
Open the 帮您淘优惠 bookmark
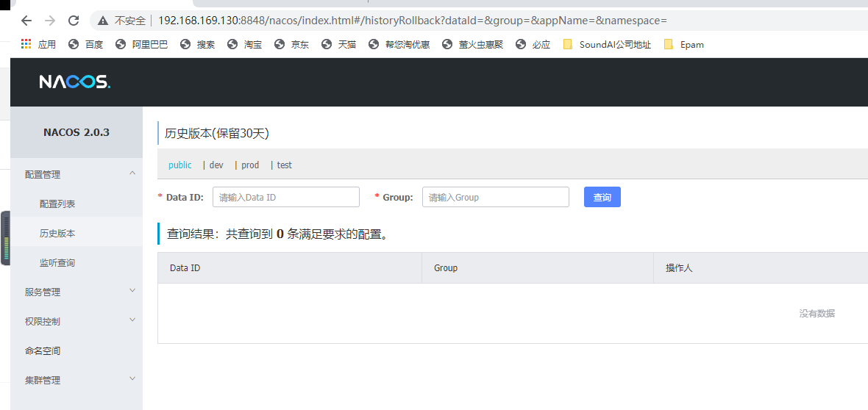(x=399, y=45)
